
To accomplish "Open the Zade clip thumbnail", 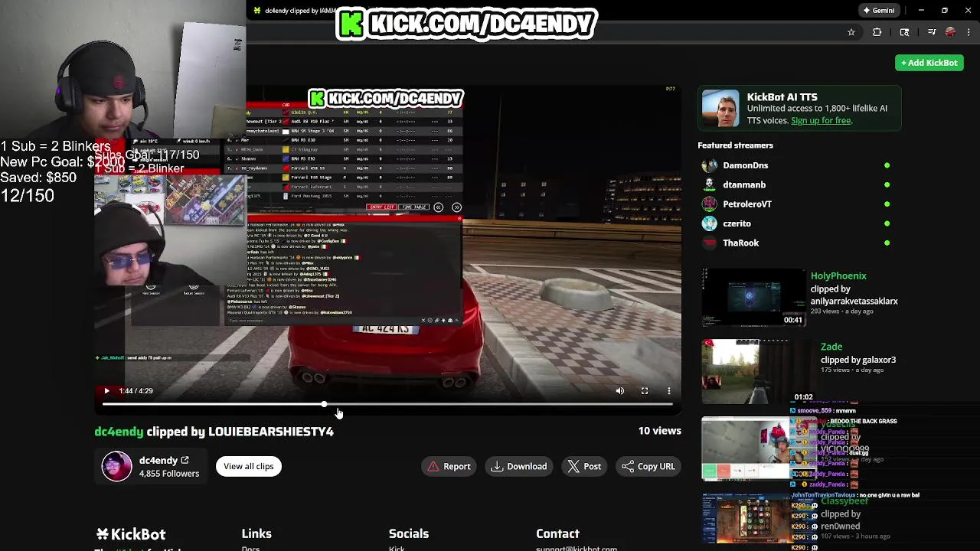I will point(753,372).
